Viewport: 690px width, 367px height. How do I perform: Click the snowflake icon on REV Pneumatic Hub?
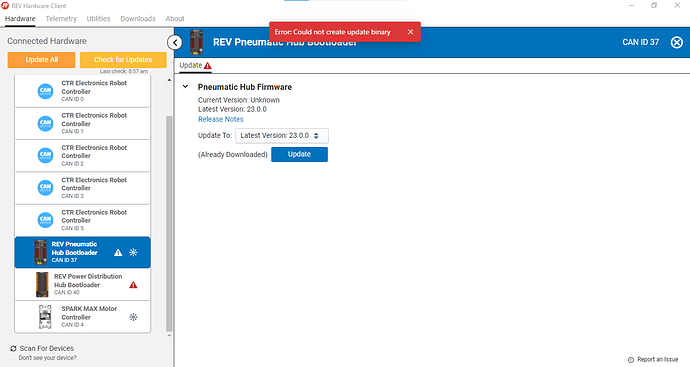click(x=133, y=253)
